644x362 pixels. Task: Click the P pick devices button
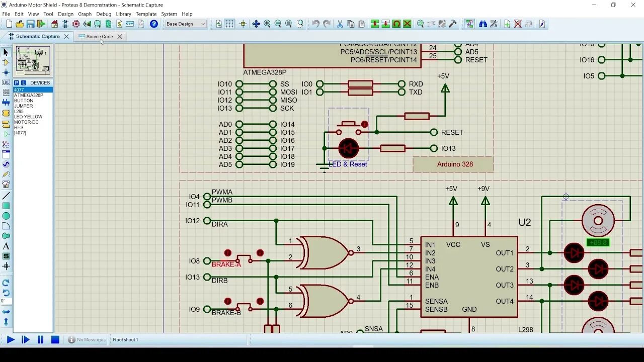click(x=17, y=83)
